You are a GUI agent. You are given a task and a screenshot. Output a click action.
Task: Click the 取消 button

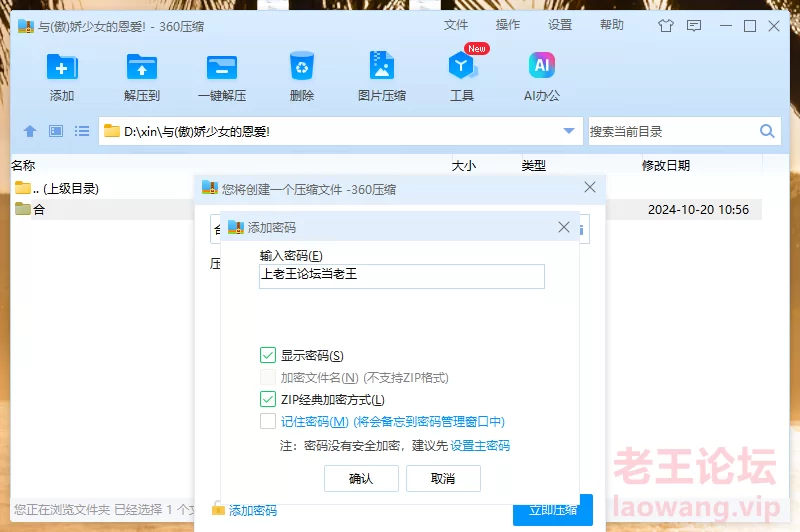(443, 478)
